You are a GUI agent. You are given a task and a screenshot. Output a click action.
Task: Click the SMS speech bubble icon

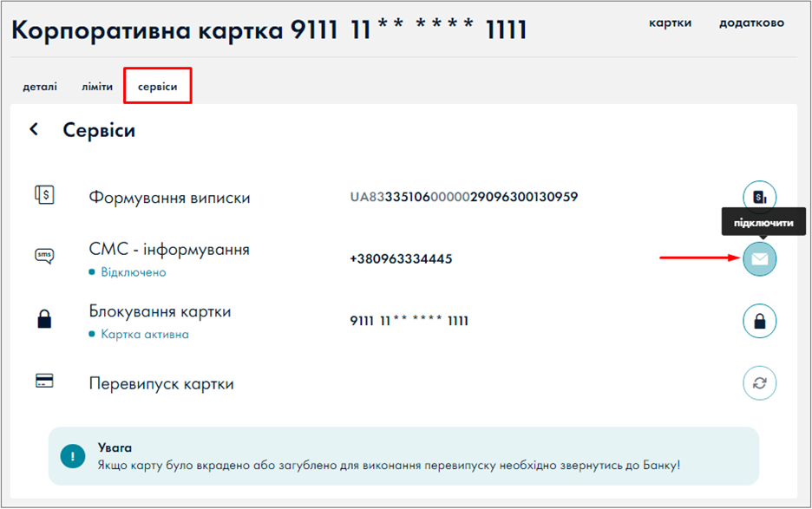tap(44, 256)
